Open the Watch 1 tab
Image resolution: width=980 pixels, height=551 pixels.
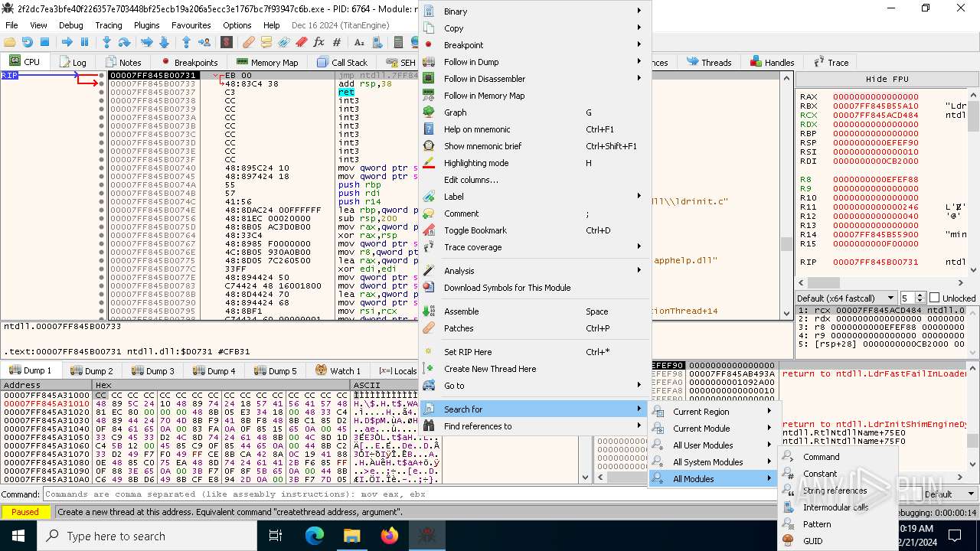click(x=338, y=370)
